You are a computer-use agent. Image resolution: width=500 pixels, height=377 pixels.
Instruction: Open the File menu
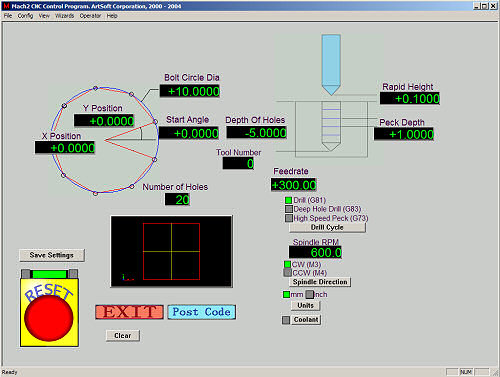pos(8,16)
